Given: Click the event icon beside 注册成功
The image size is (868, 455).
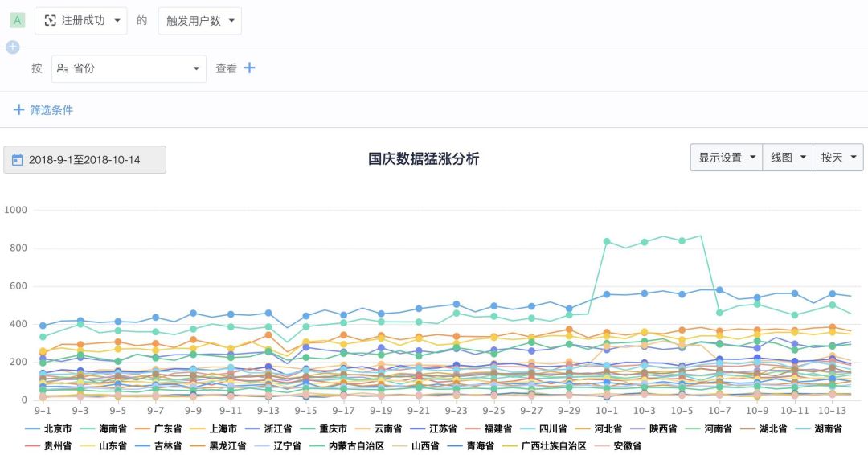Looking at the screenshot, I should pos(50,21).
